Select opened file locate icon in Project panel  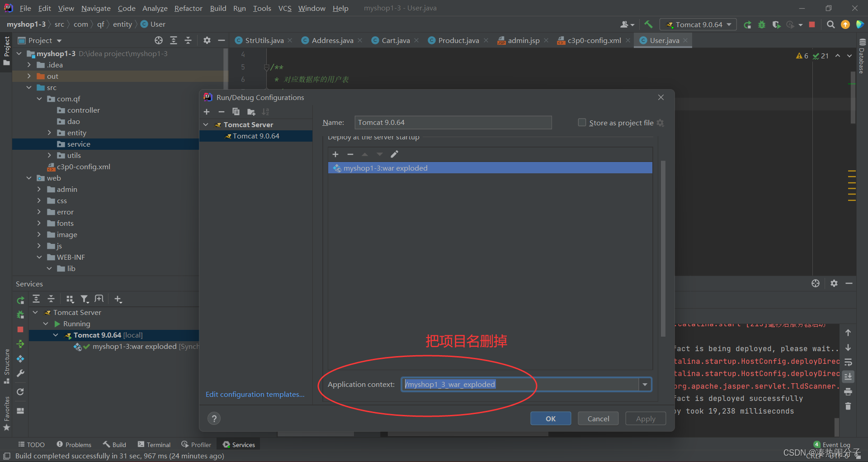pos(159,40)
